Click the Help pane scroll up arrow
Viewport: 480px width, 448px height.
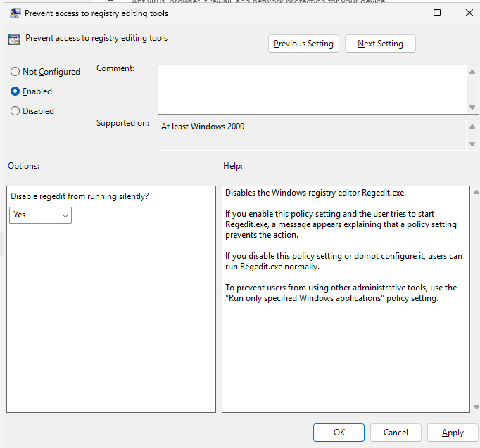pos(476,192)
